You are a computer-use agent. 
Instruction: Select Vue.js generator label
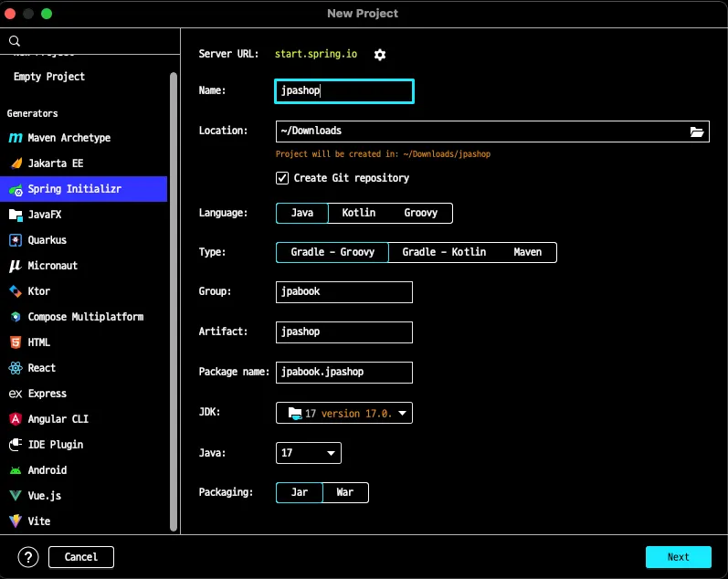click(45, 495)
